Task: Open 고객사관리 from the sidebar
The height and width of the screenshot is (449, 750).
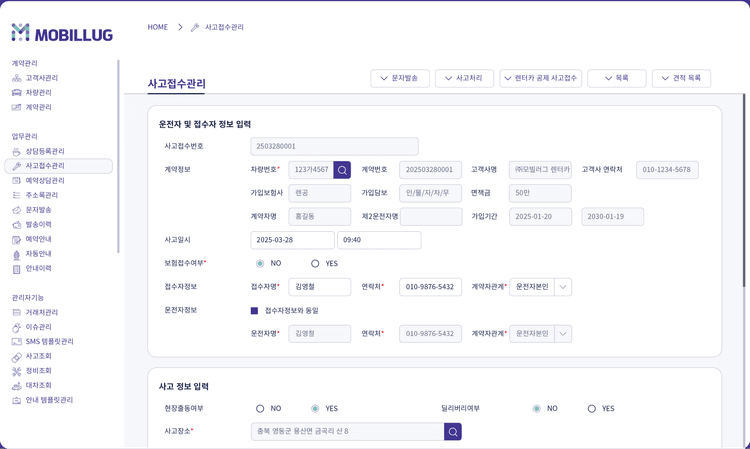Action: [x=41, y=78]
